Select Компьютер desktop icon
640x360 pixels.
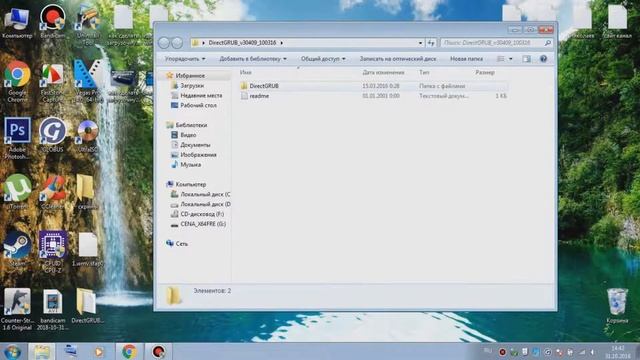17,23
